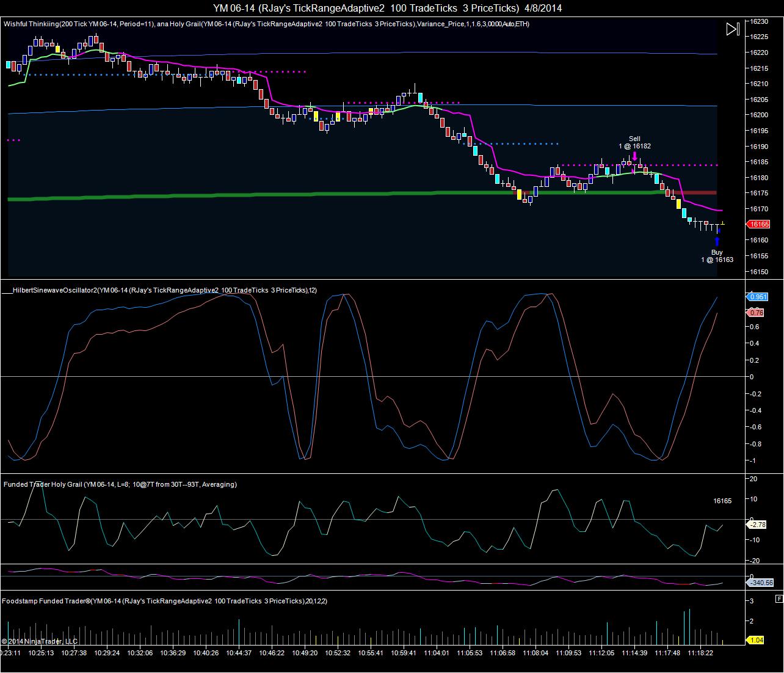784x673 pixels.
Task: Click the 11:04:01 time axis label
Action: pyautogui.click(x=437, y=652)
